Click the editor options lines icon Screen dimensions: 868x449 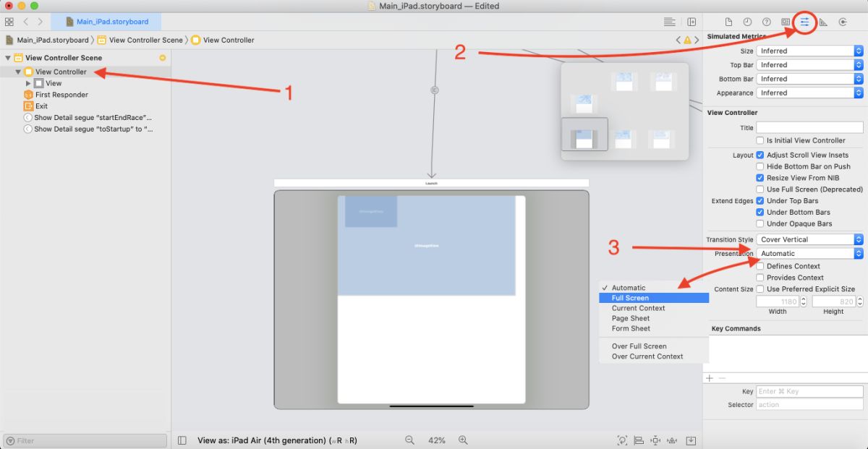tap(670, 22)
